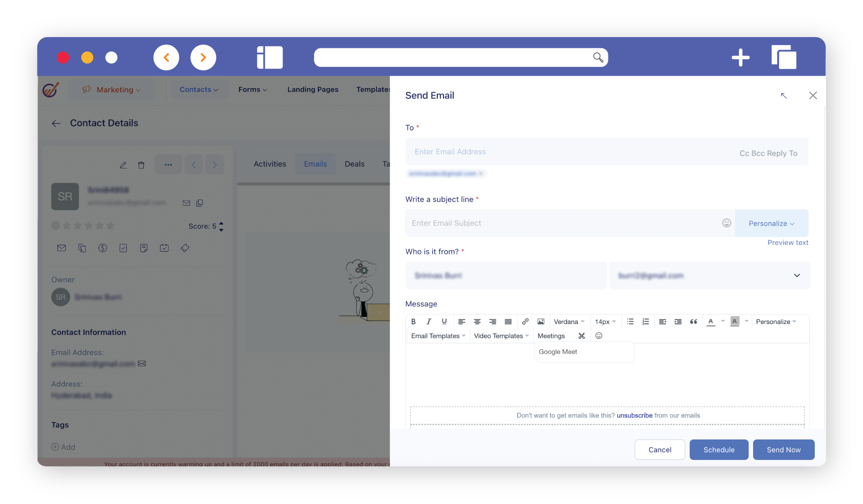This screenshot has height=504, width=863.
Task: Click the Preview text link
Action: pos(788,242)
